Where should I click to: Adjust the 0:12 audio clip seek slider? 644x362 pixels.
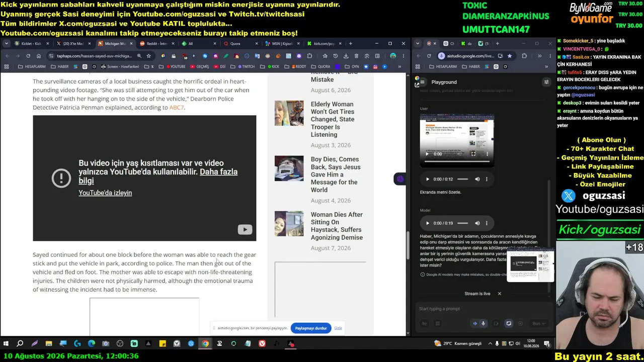coord(463,179)
